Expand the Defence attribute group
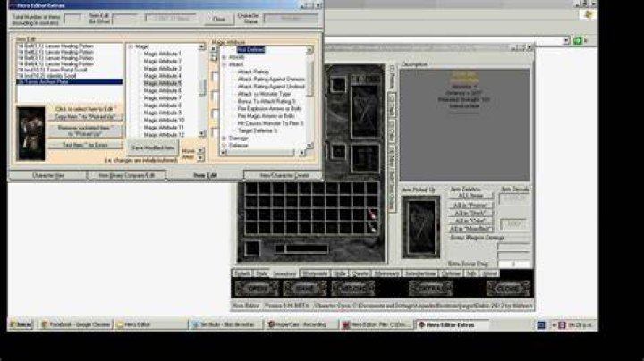The height and width of the screenshot is (361, 644). (x=225, y=146)
